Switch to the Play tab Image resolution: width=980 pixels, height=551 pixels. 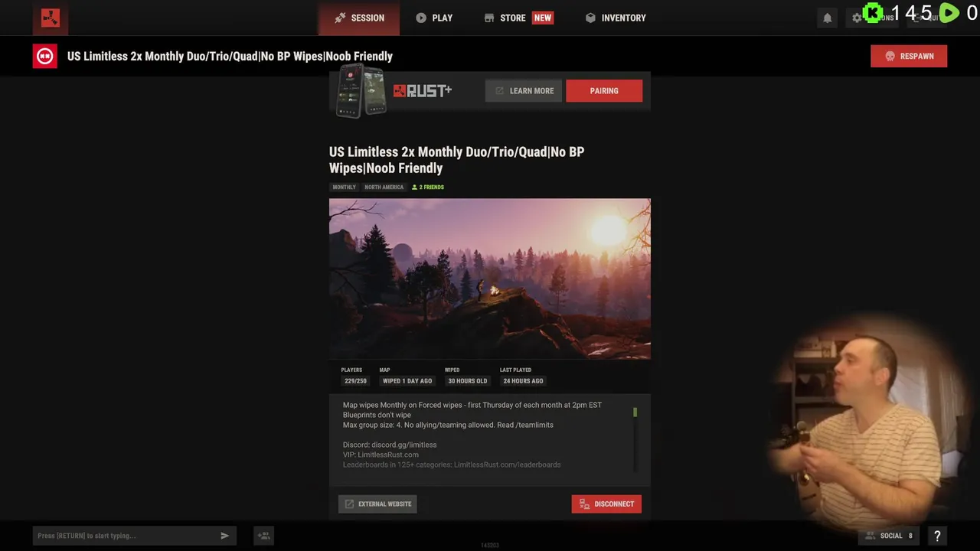tap(434, 18)
